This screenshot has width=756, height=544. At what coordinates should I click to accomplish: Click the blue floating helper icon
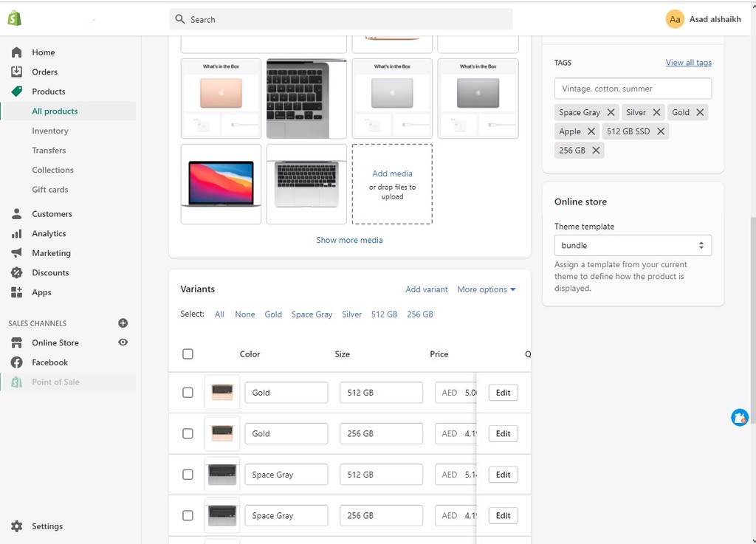[740, 417]
